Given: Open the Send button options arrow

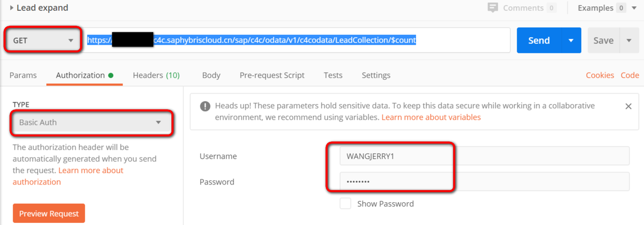Looking at the screenshot, I should click(571, 40).
